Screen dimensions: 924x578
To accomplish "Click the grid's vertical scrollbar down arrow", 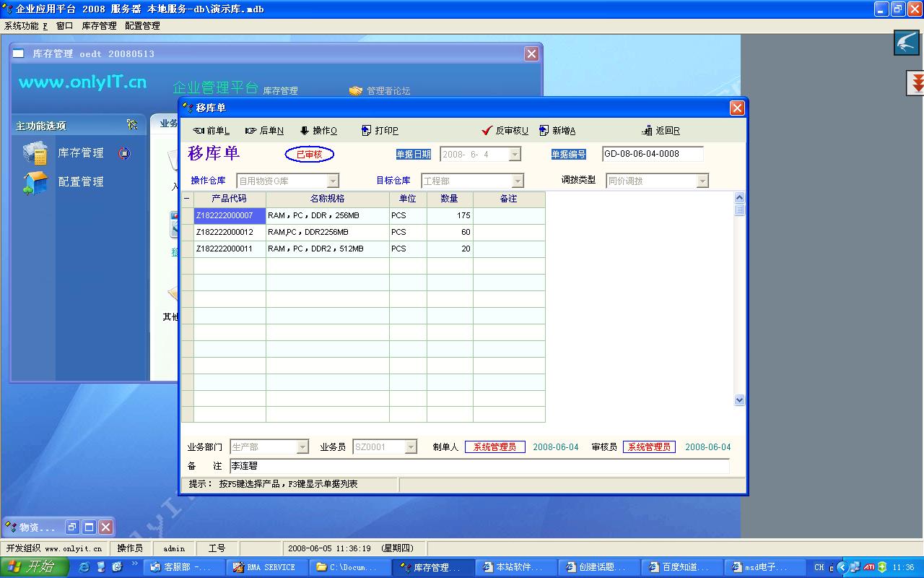I will pyautogui.click(x=739, y=400).
